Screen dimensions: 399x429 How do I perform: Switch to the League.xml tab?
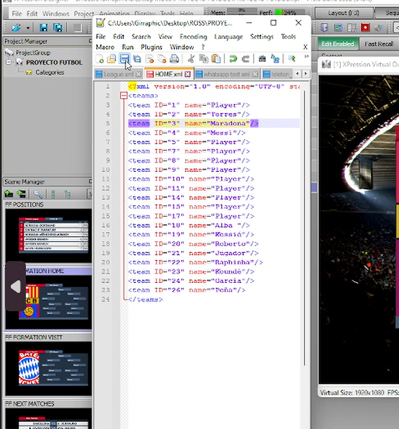coord(118,74)
